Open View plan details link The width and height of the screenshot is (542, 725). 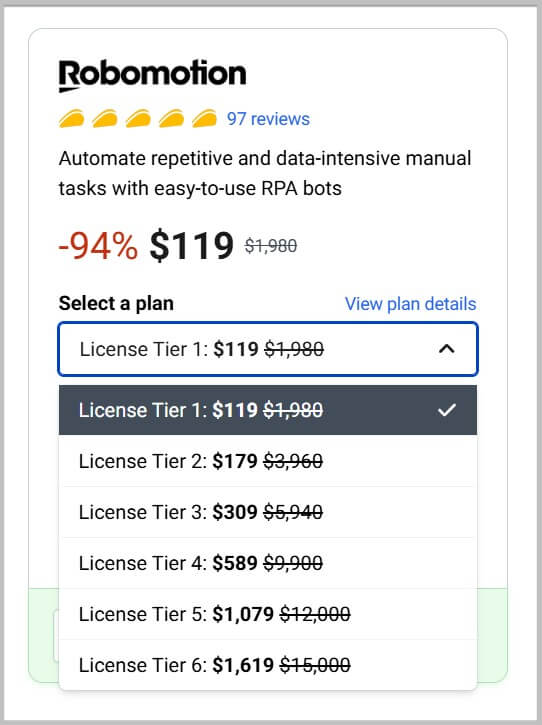(x=410, y=304)
